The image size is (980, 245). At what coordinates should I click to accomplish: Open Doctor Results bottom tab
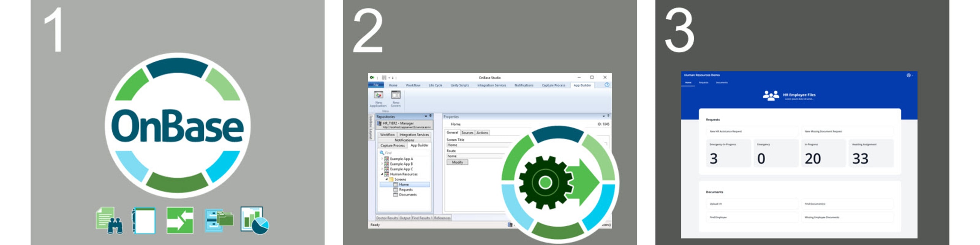click(x=387, y=218)
